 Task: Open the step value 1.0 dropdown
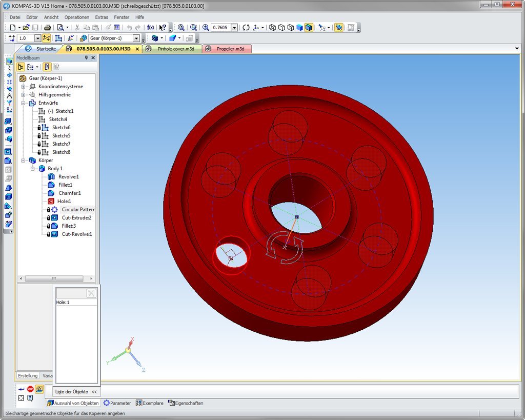point(38,38)
